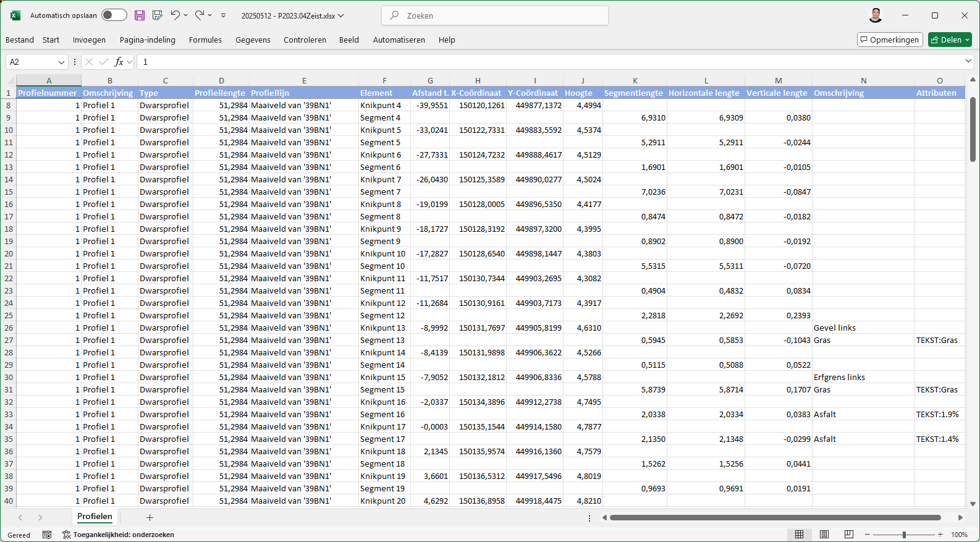Click the insert function fx icon
980x542 pixels.
tap(119, 62)
